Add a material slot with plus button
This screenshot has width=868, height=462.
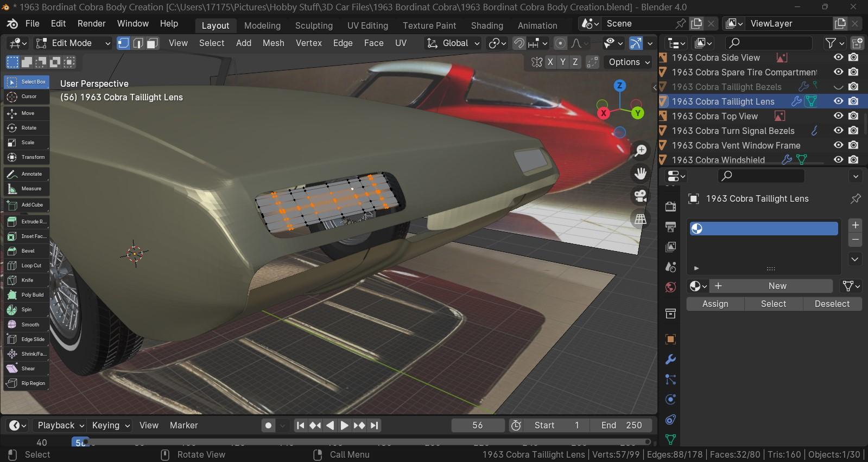tap(855, 225)
